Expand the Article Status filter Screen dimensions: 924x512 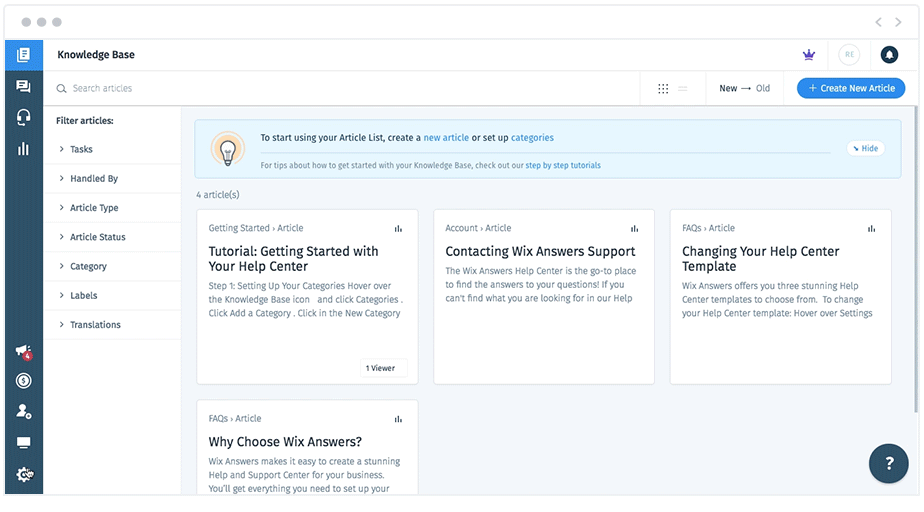pos(97,238)
